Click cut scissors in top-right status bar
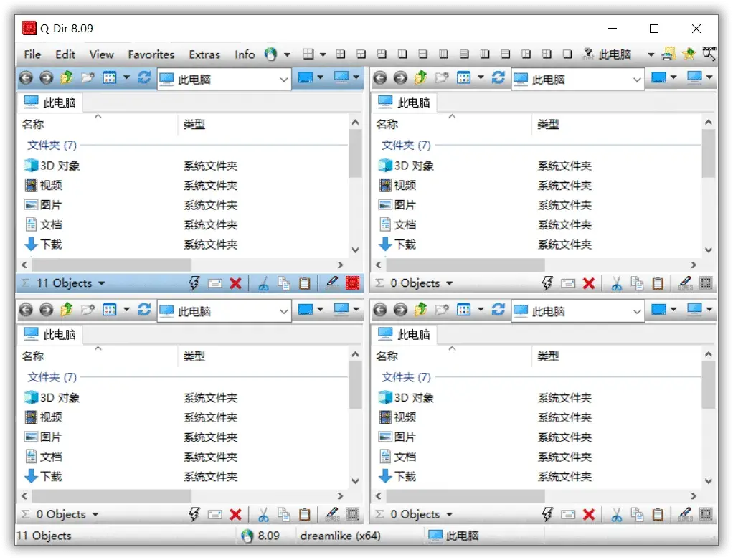Viewport: 733px width, 560px height. click(x=617, y=283)
